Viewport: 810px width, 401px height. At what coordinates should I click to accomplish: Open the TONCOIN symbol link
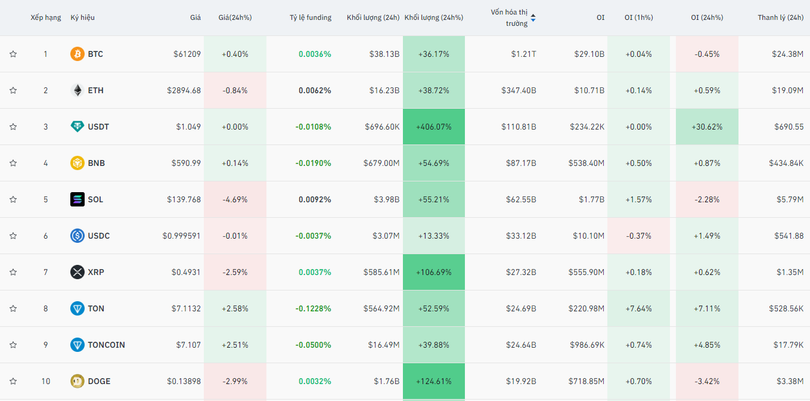click(106, 345)
